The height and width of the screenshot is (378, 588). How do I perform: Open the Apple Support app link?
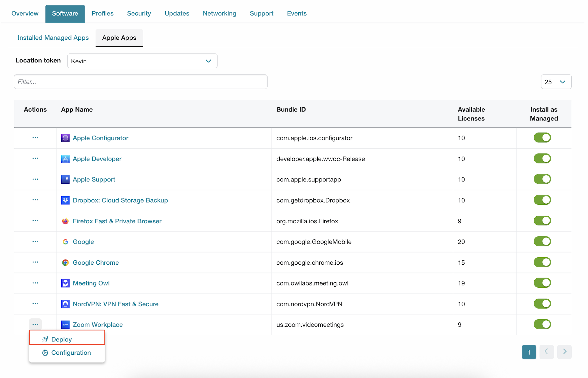[x=94, y=179]
